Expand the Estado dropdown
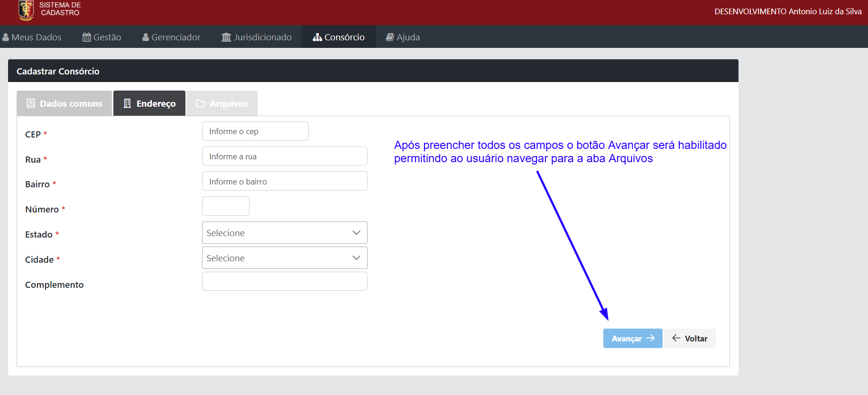 click(x=285, y=233)
